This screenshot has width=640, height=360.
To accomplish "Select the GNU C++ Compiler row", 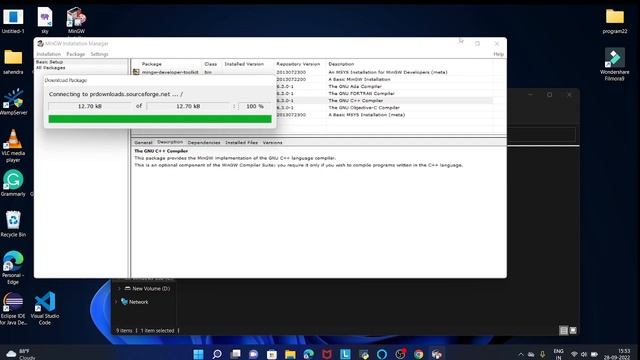I will [x=312, y=100].
